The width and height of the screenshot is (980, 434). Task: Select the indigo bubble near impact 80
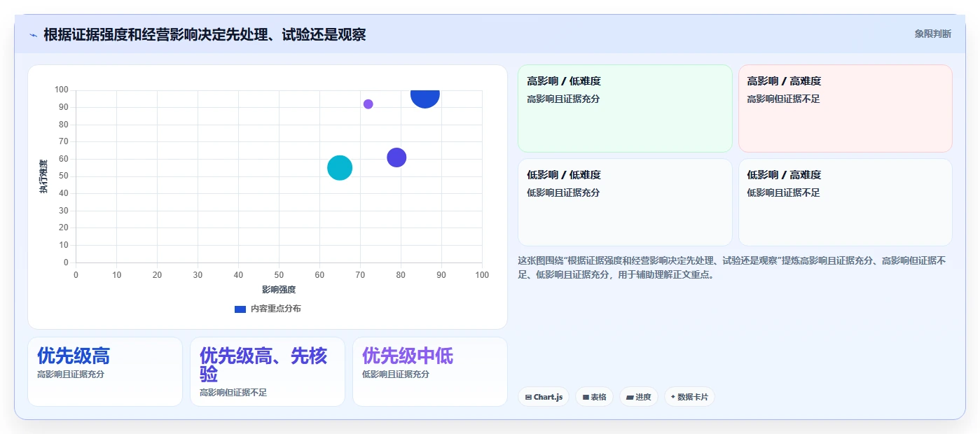click(x=396, y=157)
